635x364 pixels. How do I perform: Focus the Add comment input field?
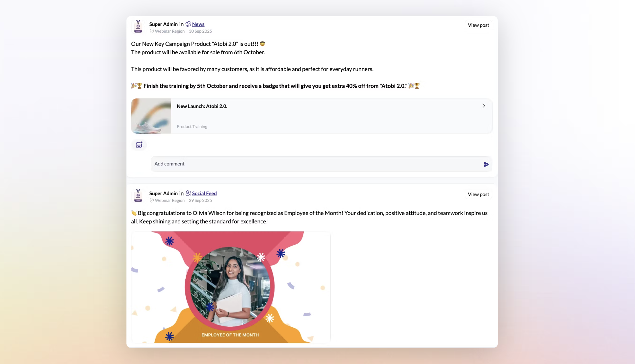[x=315, y=164]
